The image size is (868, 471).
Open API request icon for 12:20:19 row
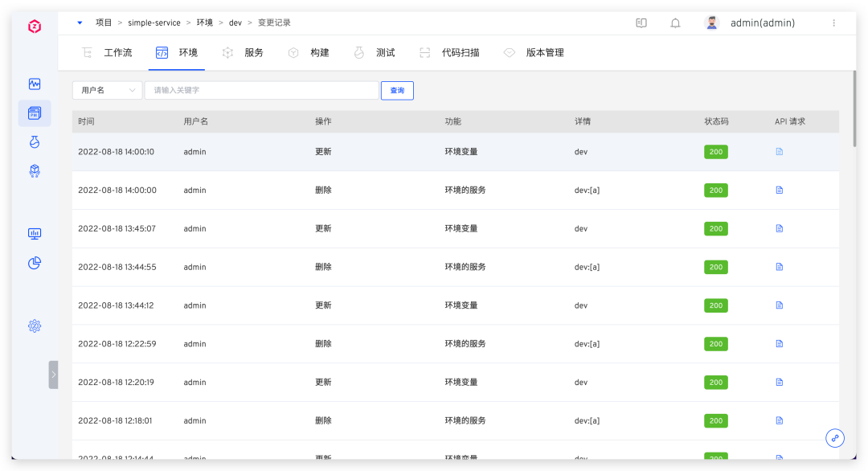[780, 383]
